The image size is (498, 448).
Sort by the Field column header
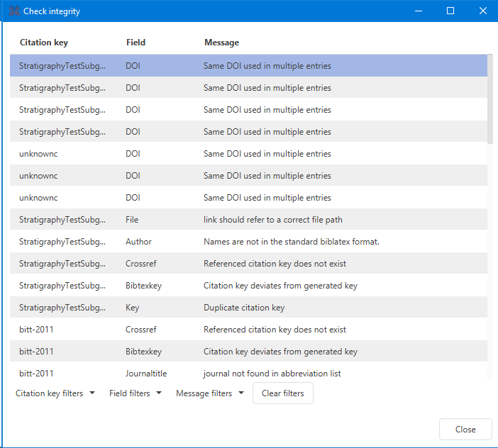135,43
